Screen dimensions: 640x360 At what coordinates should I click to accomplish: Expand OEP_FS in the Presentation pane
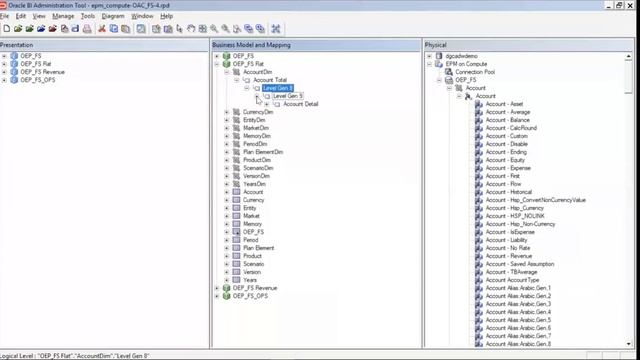4,56
